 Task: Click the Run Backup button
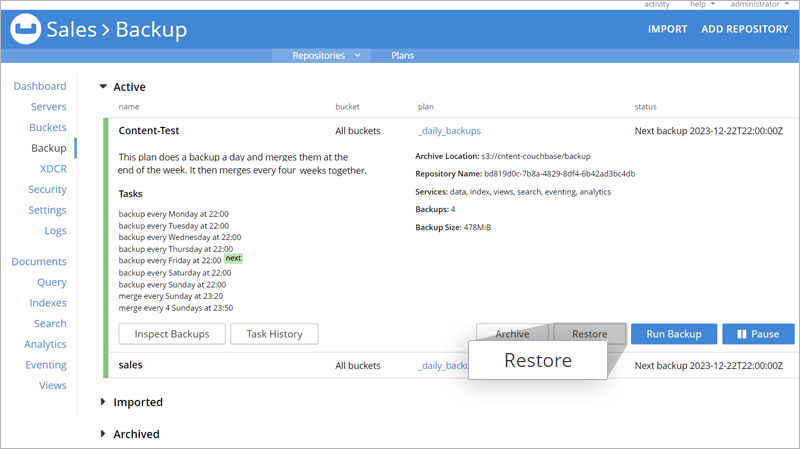point(674,334)
